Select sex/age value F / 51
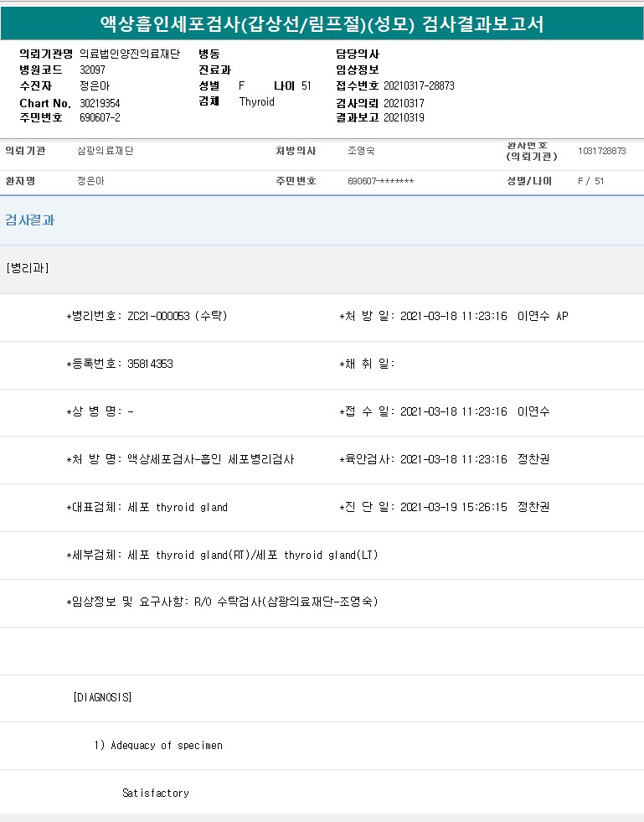 click(x=590, y=181)
